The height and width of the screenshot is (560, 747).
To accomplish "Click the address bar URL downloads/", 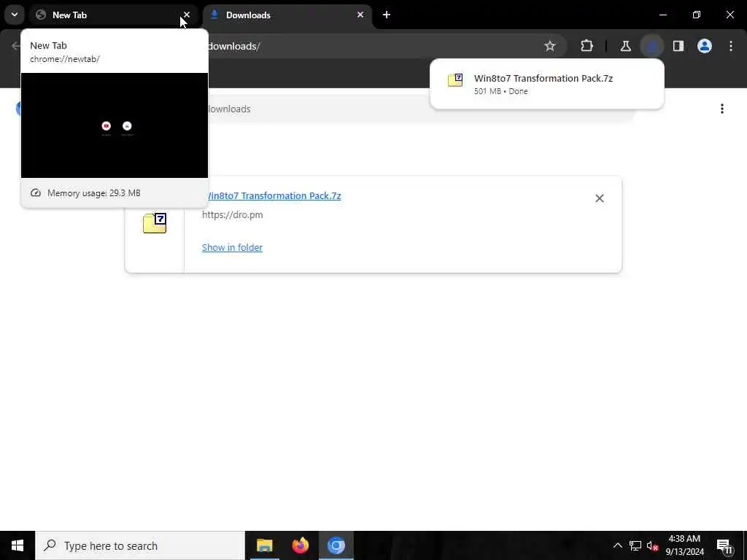I will (234, 46).
